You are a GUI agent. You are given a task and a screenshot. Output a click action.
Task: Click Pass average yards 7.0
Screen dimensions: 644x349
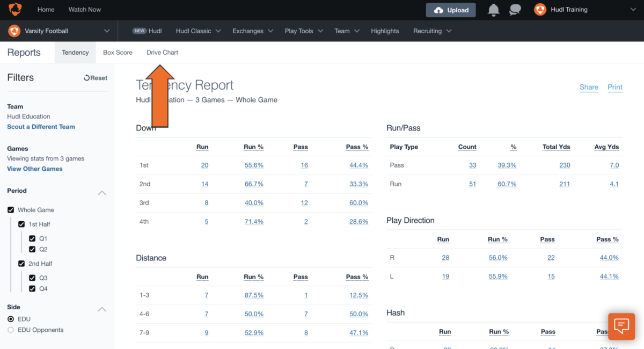614,165
